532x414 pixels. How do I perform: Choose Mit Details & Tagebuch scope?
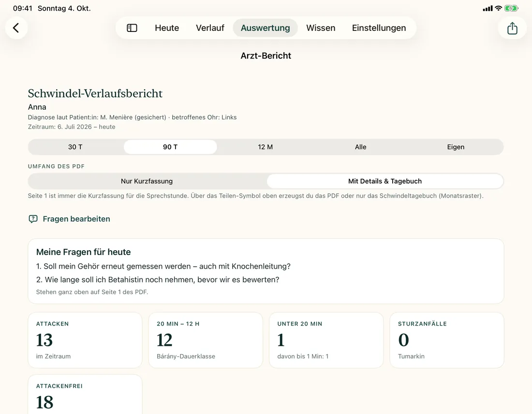pos(385,181)
